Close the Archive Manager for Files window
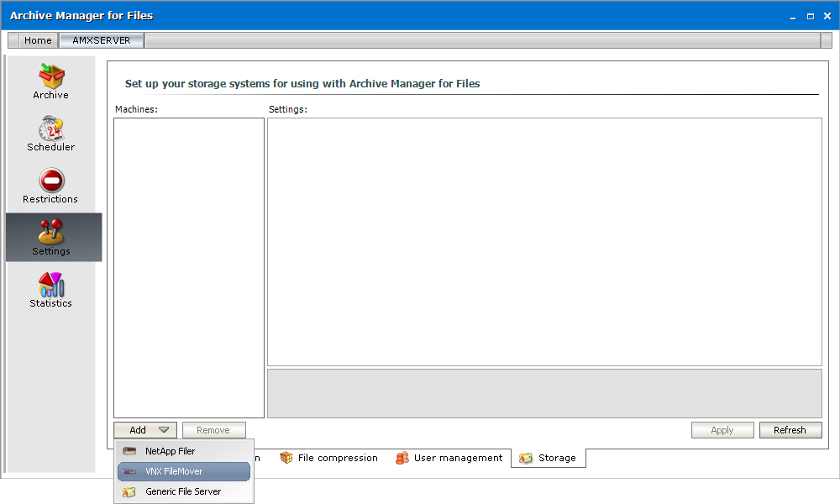Image resolution: width=840 pixels, height=504 pixels. pyautogui.click(x=827, y=17)
